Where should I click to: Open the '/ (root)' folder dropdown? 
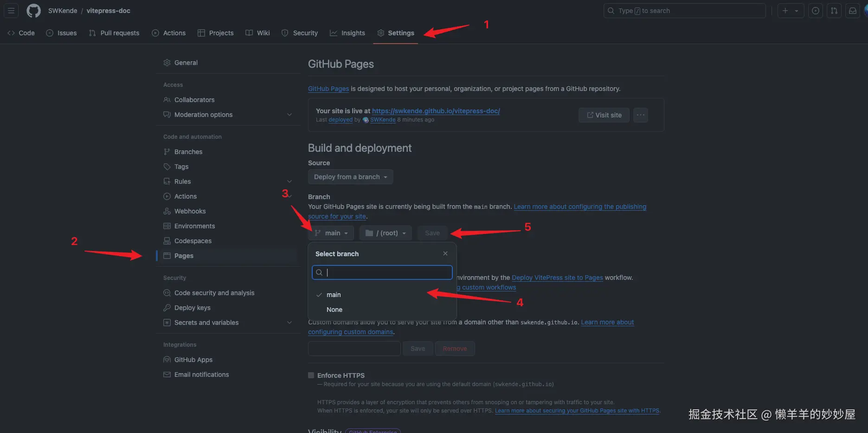tap(386, 233)
